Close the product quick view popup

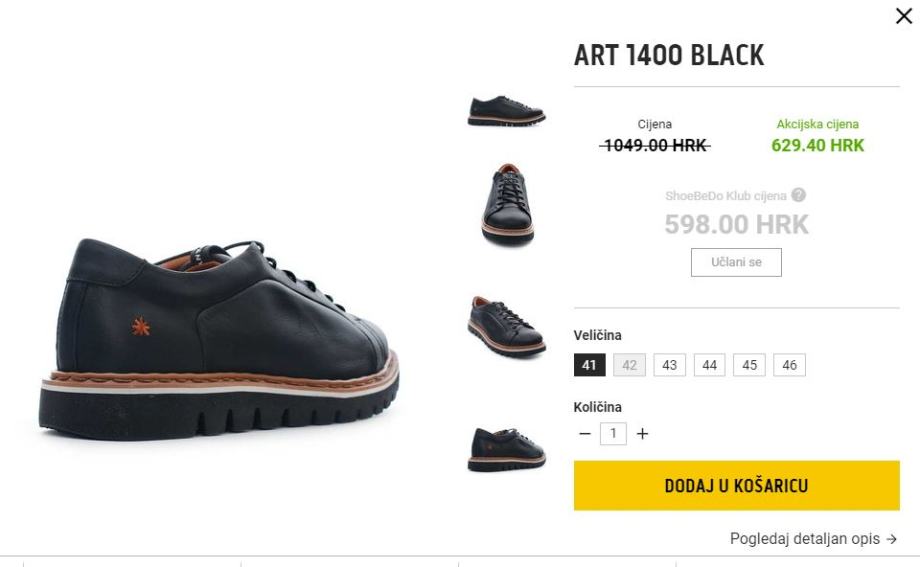(904, 16)
